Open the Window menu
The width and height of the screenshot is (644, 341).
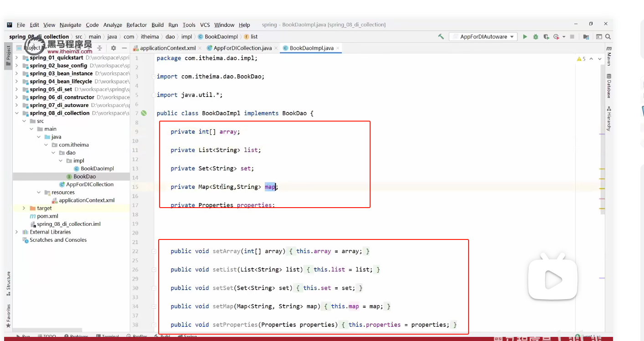tap(224, 25)
